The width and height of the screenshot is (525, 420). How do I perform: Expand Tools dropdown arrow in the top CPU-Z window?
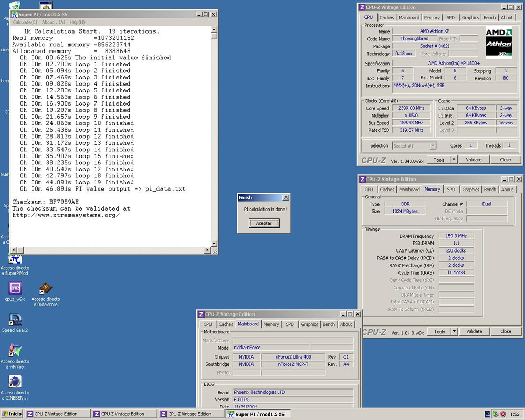tap(454, 160)
